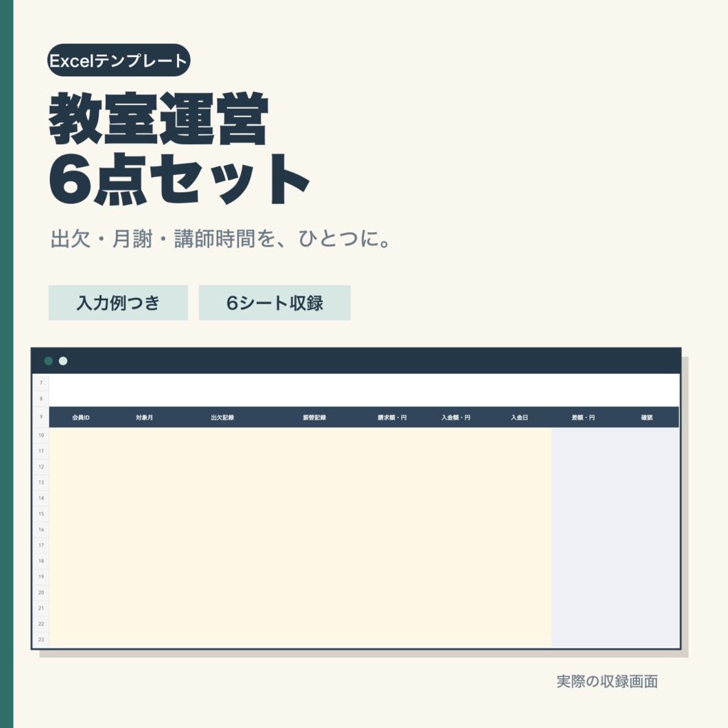Viewport: 728px width, 728px height.
Task: Select the 出欠記録 column header
Action: 223,417
